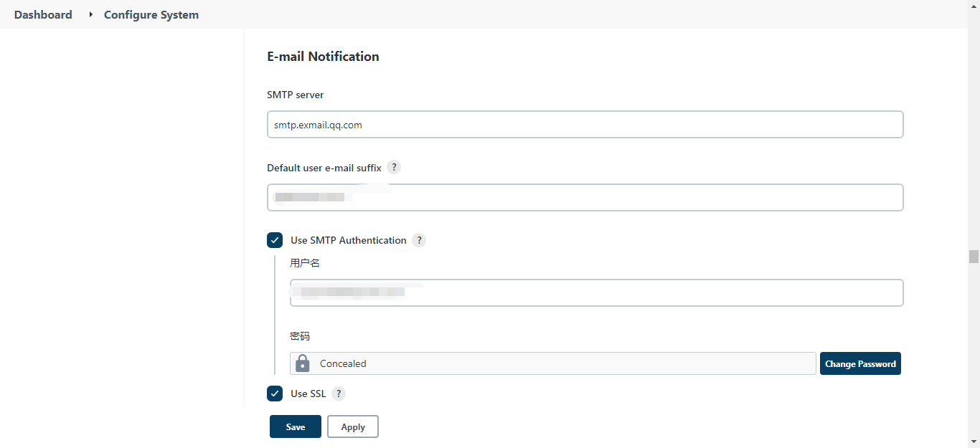The image size is (980, 448).
Task: Expand the breadcrumb arrow after Dashboard
Action: 90,14
